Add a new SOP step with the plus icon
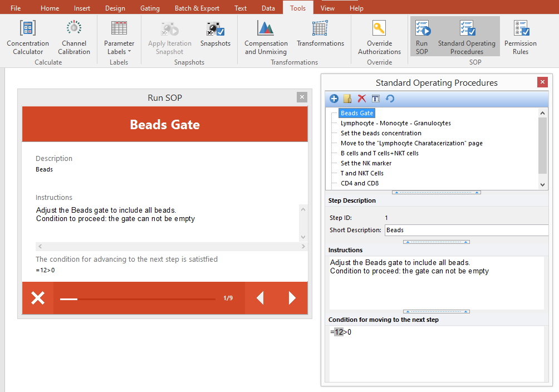Screen dimensions: 559x392 pyautogui.click(x=334, y=99)
